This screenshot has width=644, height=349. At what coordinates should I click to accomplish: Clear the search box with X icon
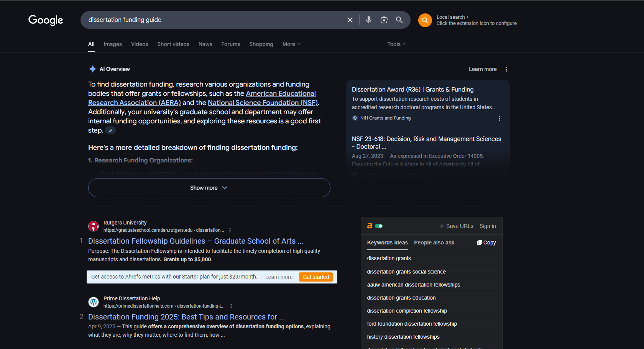tap(350, 20)
